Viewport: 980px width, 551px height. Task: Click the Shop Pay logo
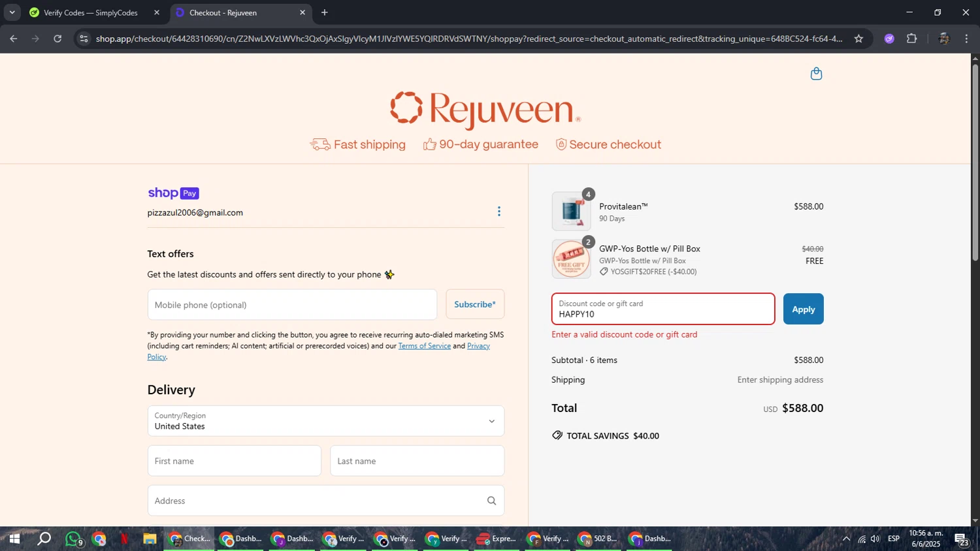click(173, 193)
